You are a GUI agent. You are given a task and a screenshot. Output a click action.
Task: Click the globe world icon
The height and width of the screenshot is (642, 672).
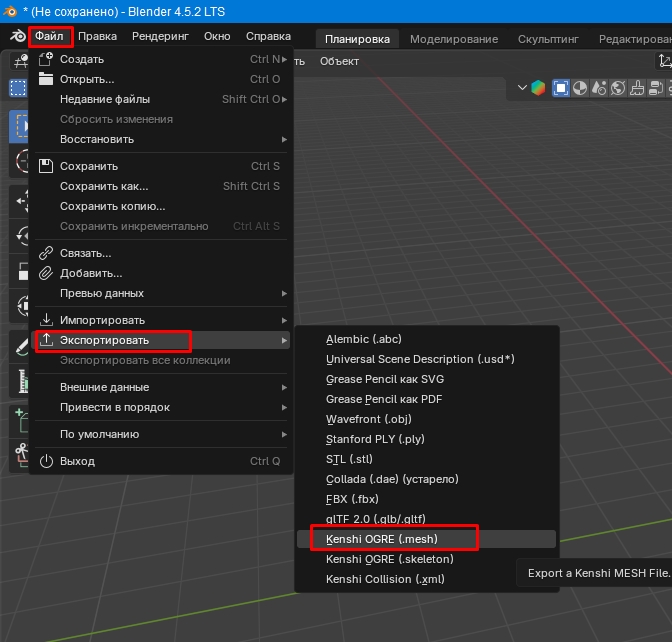[x=618, y=88]
